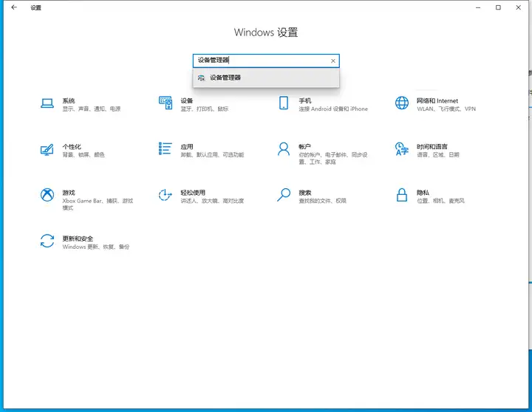Click the '背景、锁屏、颜色' description
This screenshot has height=412, width=532.
coord(83,155)
